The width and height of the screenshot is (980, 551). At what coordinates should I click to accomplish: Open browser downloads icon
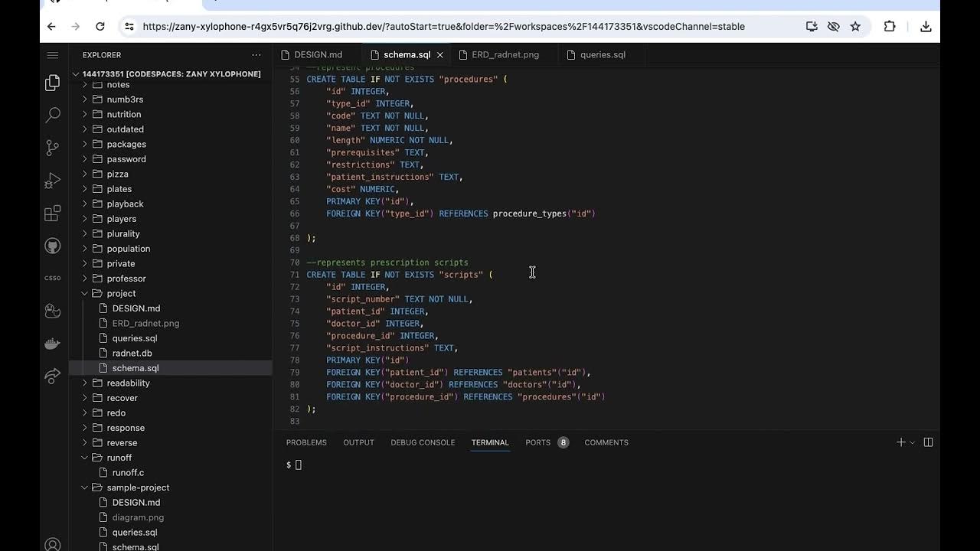pos(926,26)
